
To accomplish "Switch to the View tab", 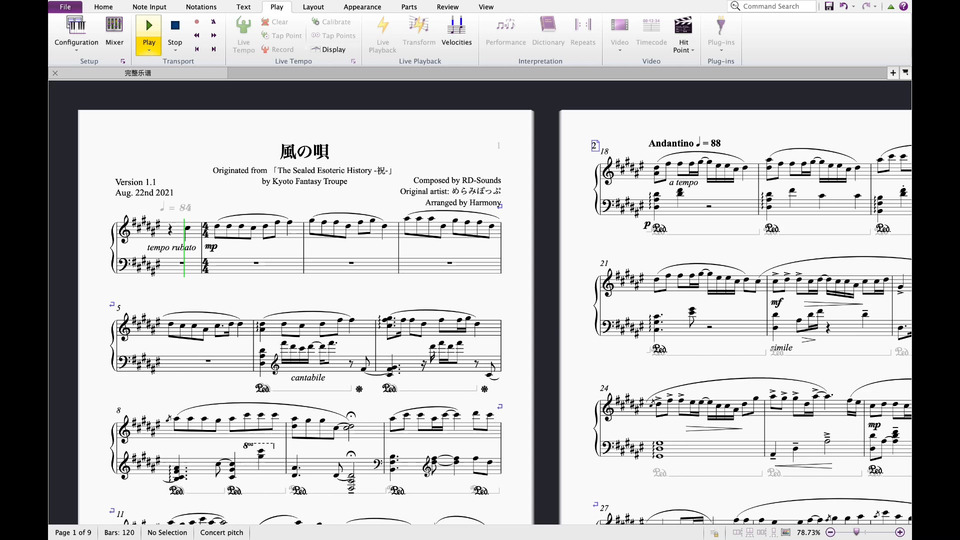I will click(486, 7).
